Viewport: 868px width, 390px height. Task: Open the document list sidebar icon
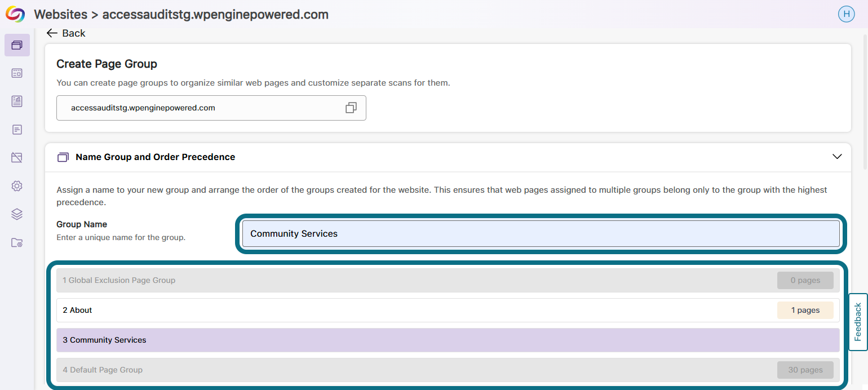click(x=17, y=130)
